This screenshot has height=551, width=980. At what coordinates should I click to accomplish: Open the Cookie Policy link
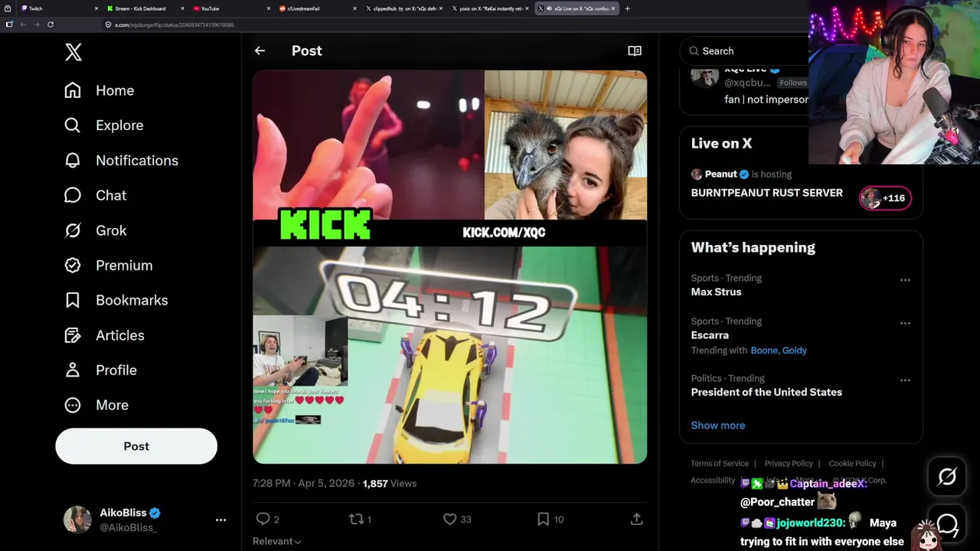(x=852, y=464)
